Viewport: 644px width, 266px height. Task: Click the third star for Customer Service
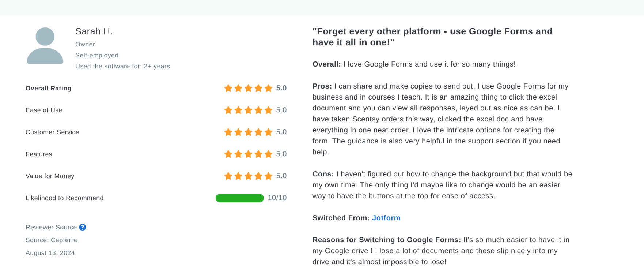(248, 132)
